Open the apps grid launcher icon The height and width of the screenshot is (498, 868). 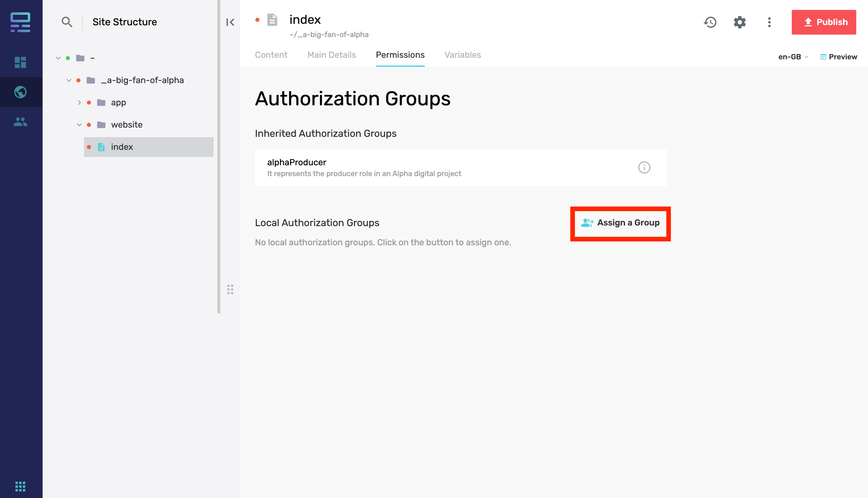[20, 486]
